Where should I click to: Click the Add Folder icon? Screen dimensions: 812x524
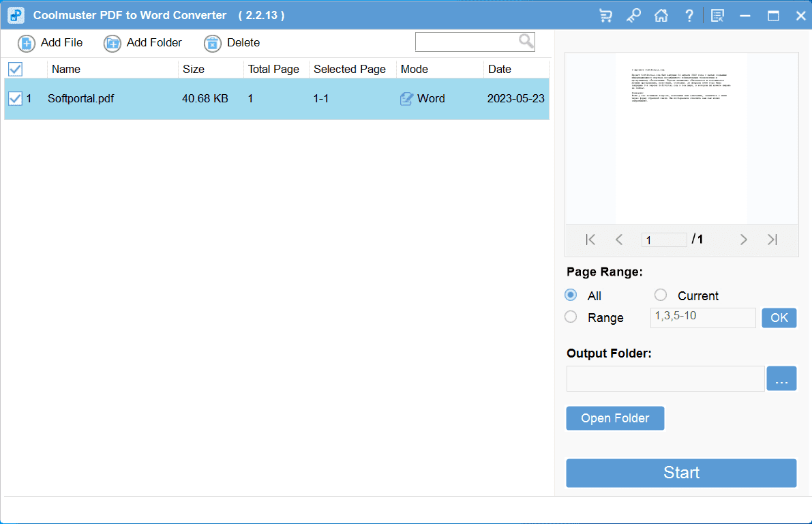pos(112,44)
